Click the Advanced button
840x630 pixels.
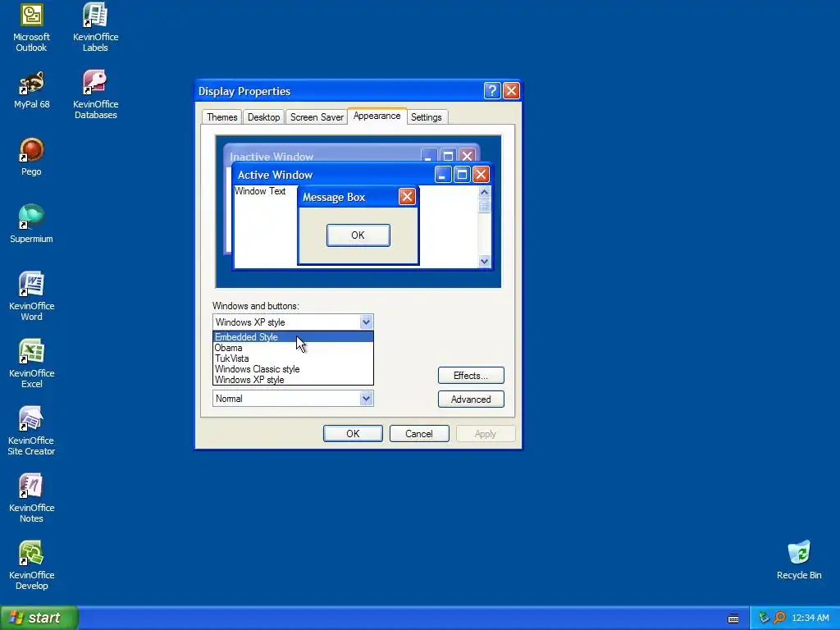point(471,399)
